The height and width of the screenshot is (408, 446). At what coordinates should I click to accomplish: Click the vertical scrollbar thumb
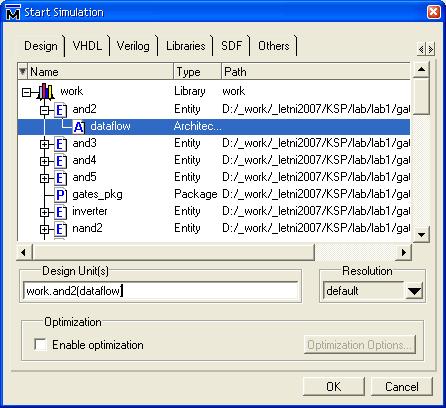pos(421,96)
